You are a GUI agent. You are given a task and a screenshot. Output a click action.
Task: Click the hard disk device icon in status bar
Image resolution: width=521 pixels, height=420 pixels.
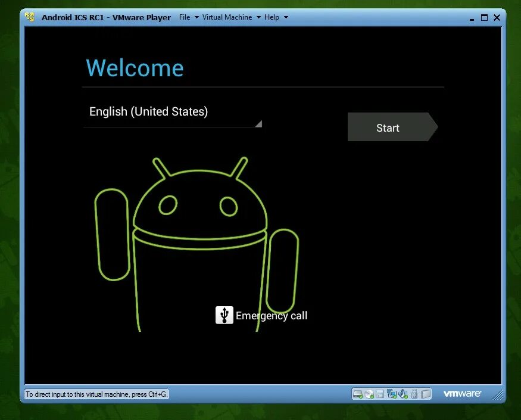[357, 394]
